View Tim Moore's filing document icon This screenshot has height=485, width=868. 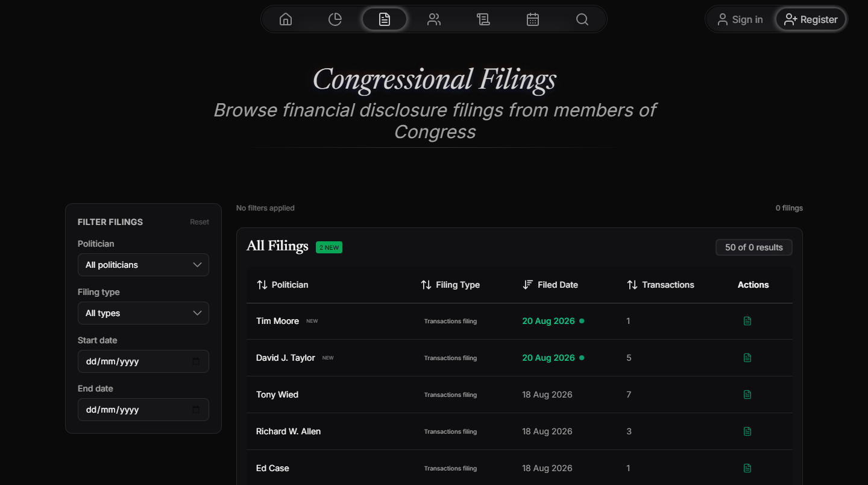click(747, 321)
